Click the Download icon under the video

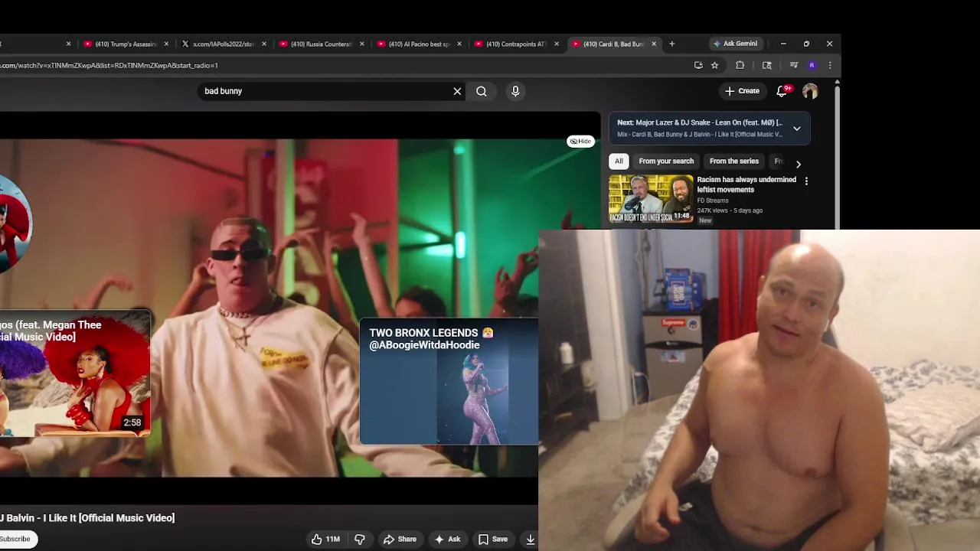(x=530, y=539)
